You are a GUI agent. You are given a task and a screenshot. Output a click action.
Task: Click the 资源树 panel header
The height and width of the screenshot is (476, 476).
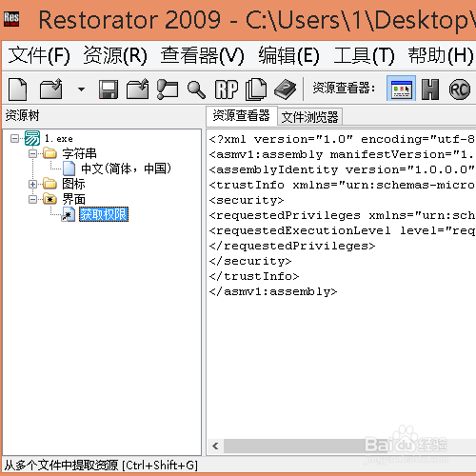[x=22, y=115]
